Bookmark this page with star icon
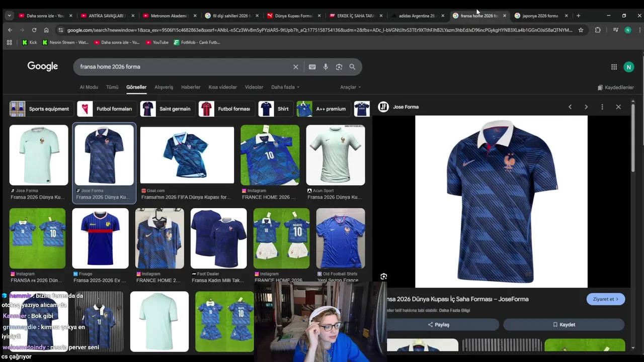Image resolution: width=644 pixels, height=362 pixels. pos(581,30)
